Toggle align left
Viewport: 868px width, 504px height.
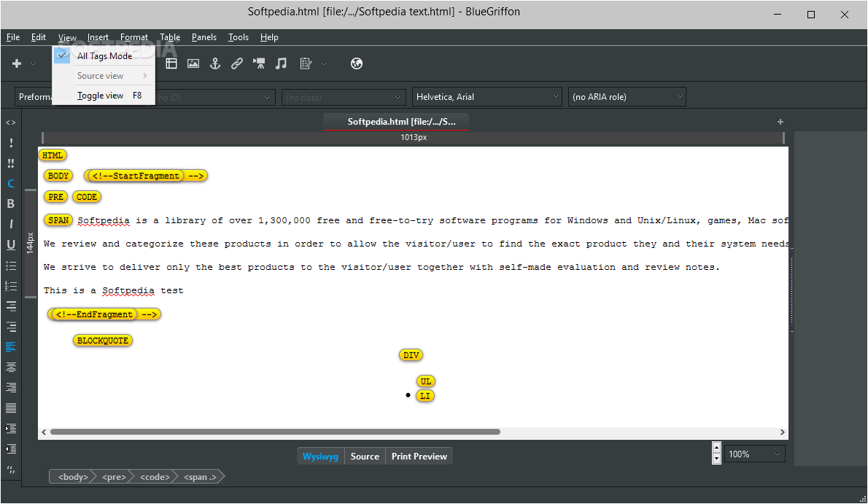pyautogui.click(x=10, y=347)
